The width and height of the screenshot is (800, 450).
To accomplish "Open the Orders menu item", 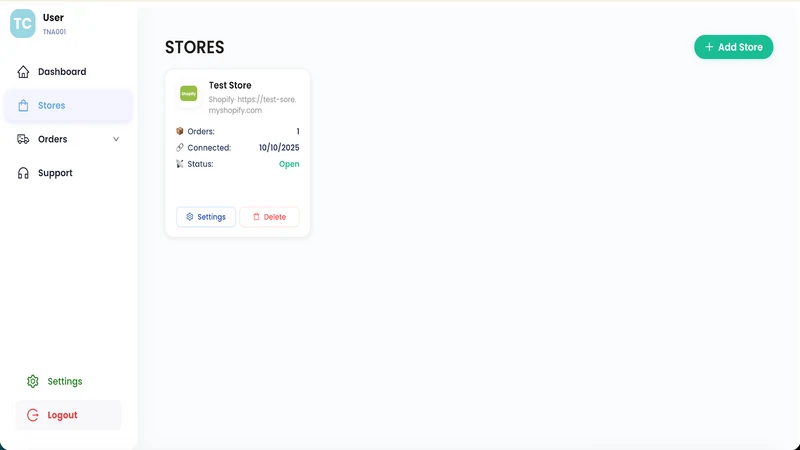I will click(x=68, y=139).
